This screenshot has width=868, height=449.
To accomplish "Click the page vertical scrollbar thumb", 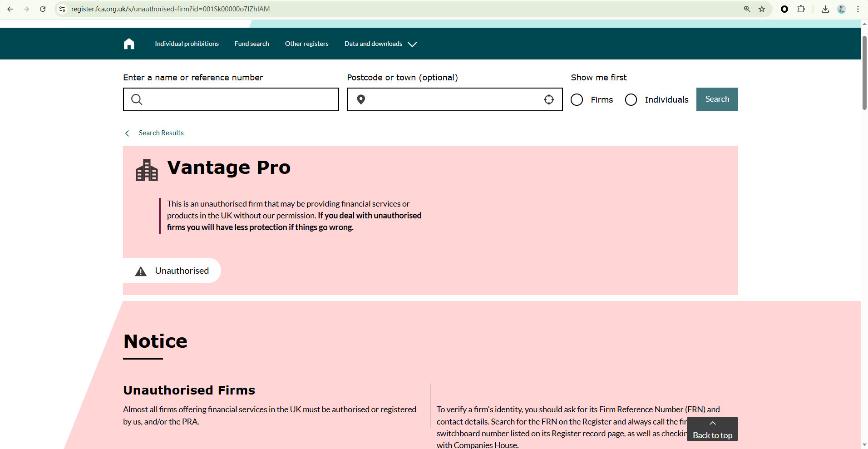I will pyautogui.click(x=864, y=73).
